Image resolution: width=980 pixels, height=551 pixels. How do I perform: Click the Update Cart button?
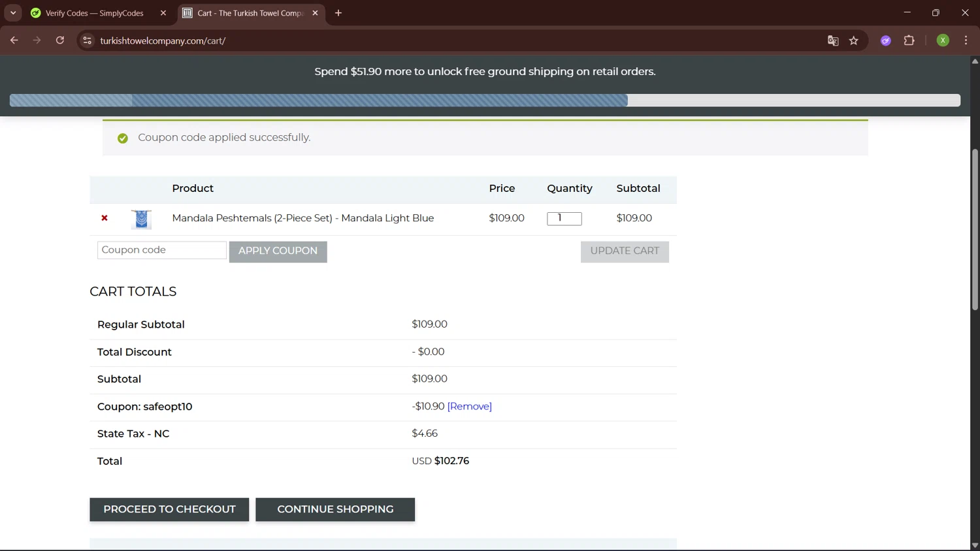(x=625, y=251)
